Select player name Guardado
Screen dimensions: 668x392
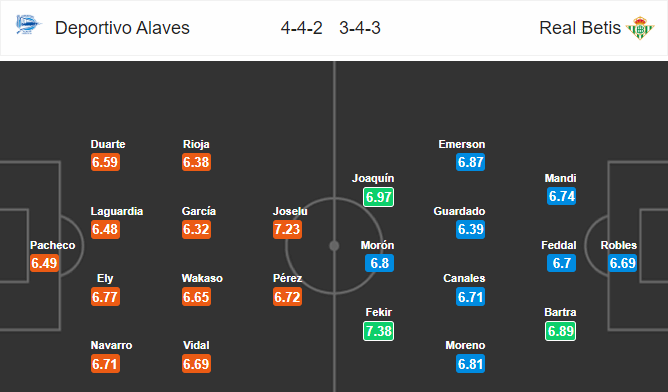point(459,211)
